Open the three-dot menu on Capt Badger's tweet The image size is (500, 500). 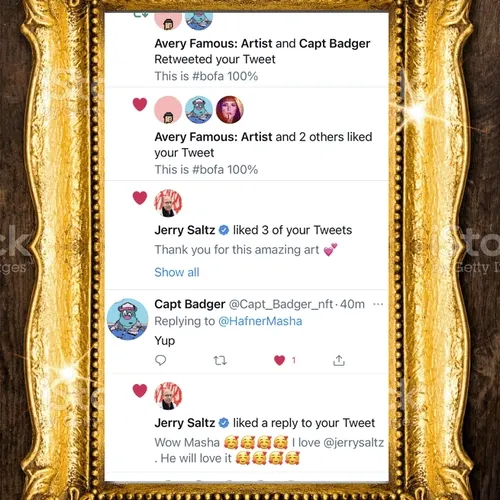coord(378,304)
